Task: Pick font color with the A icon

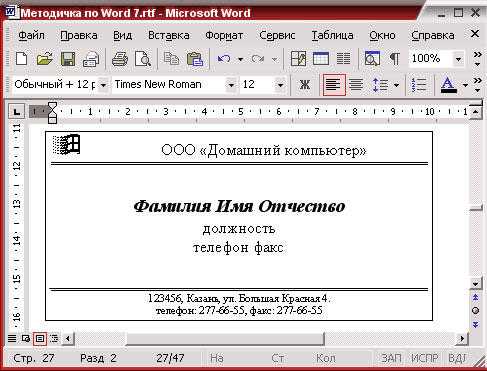Action: click(x=448, y=85)
